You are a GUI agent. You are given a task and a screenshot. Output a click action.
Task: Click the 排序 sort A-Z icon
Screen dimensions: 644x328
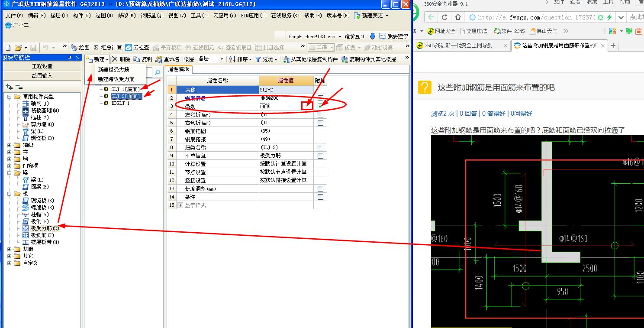pos(232,59)
